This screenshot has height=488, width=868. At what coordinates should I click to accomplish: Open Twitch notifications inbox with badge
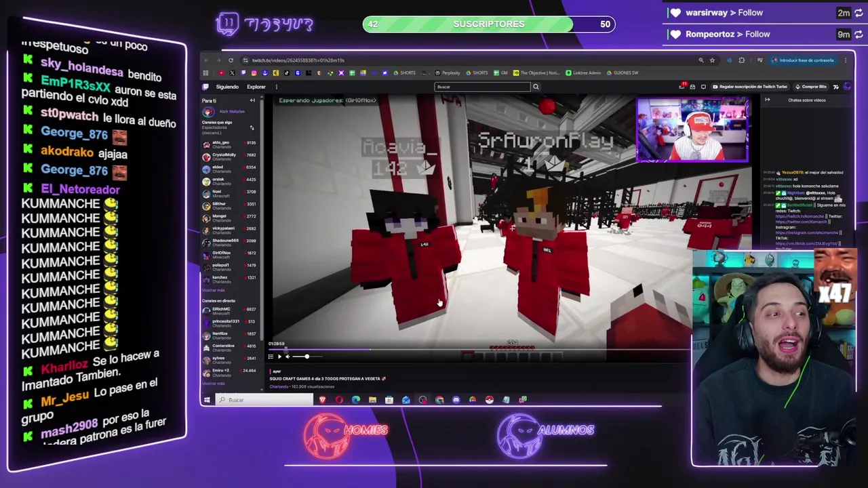coord(682,86)
